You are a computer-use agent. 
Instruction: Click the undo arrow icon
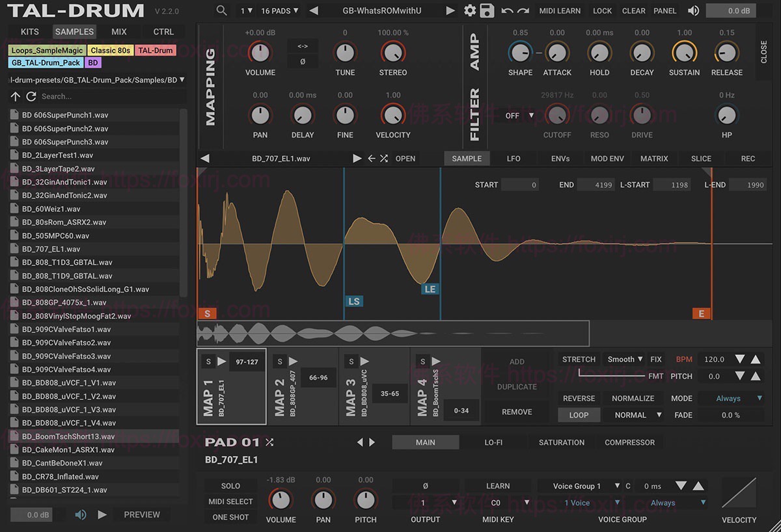point(505,10)
